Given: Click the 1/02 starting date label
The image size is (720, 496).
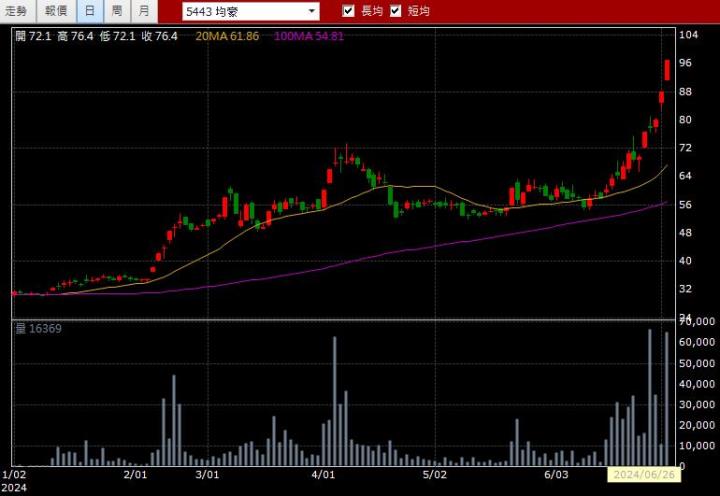Looking at the screenshot, I should [x=14, y=474].
